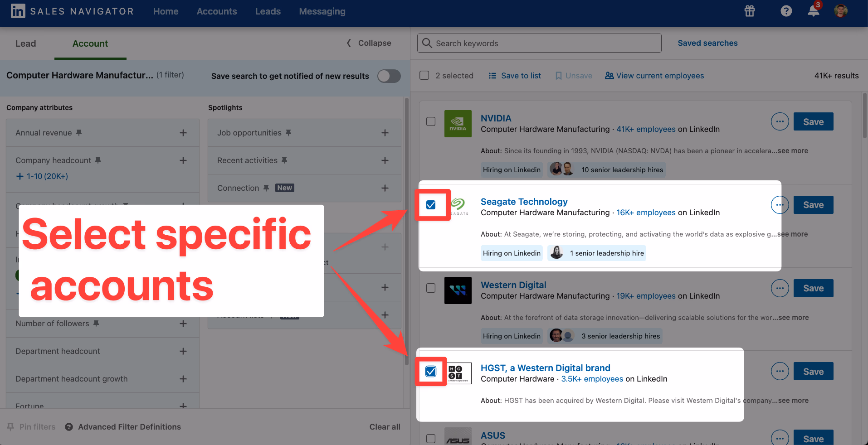This screenshot has width=868, height=445.
Task: Switch to the Lead tab
Action: tap(25, 44)
